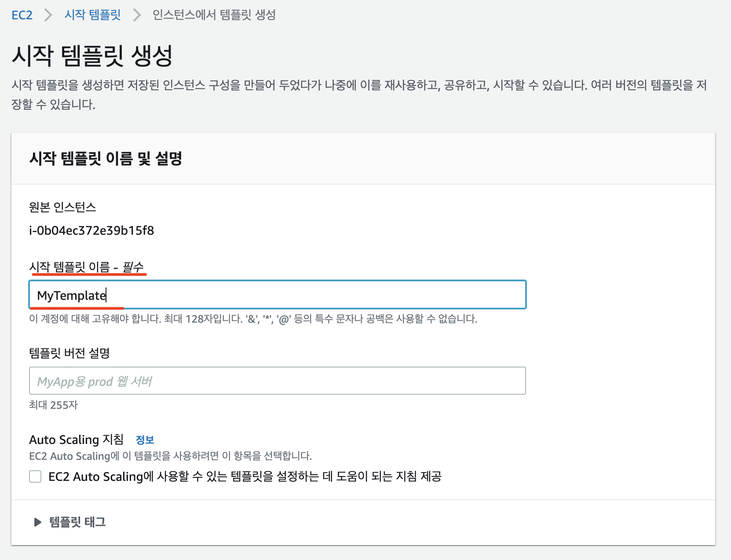Viewport: 731px width, 560px height.
Task: Click the source instance ID i-0b04ec372e39b15f8
Action: (x=91, y=231)
